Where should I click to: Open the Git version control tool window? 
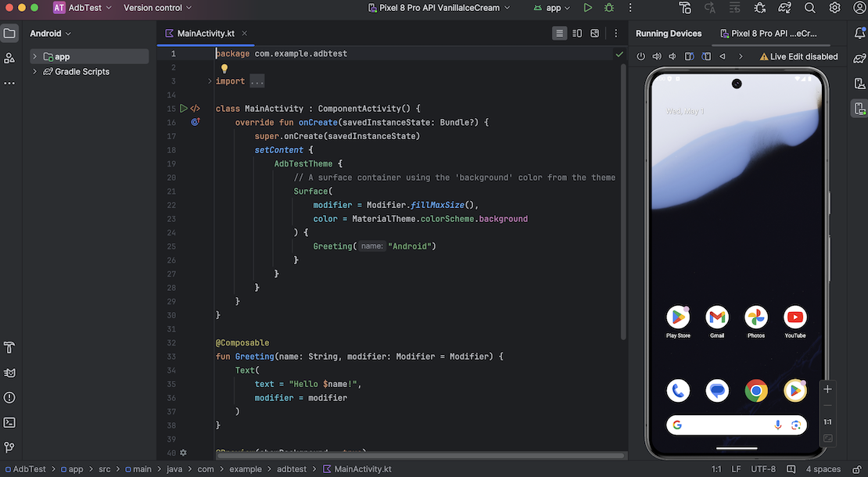coord(9,447)
